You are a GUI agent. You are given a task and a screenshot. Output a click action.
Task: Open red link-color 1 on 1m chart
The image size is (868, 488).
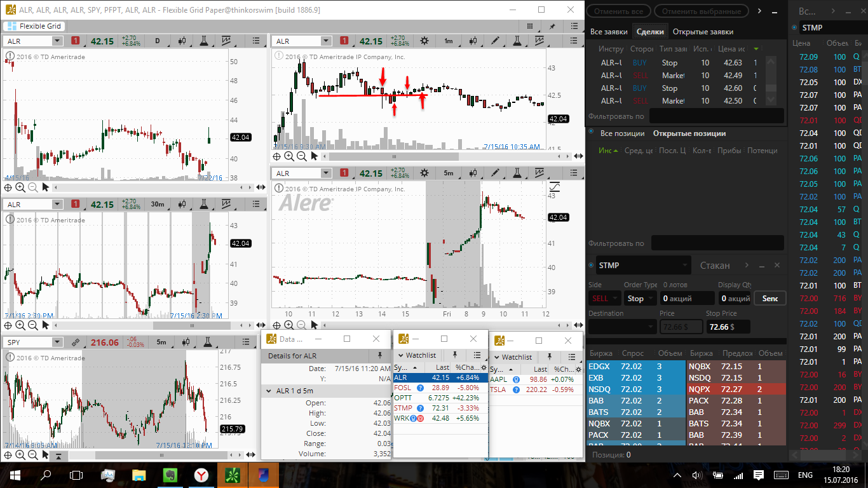point(344,41)
